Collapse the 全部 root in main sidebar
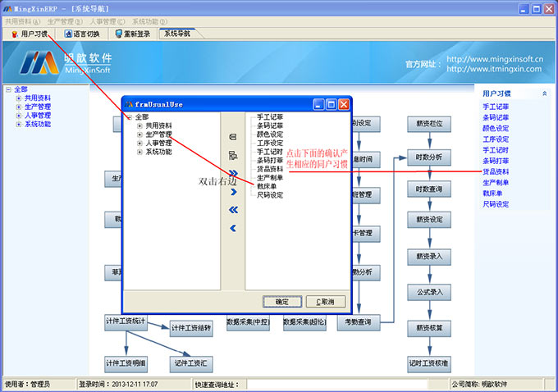Screen dimensions: 558x392 (x=8, y=89)
